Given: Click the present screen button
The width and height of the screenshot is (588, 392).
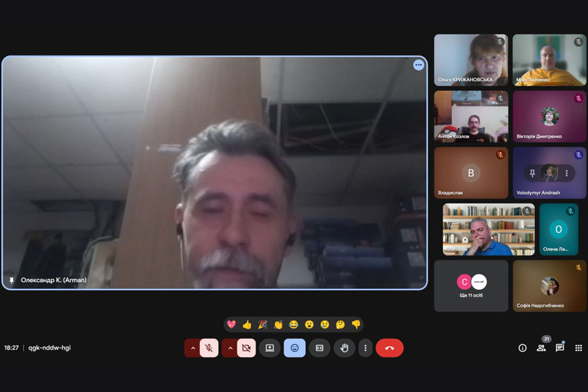Looking at the screenshot, I should [x=270, y=348].
